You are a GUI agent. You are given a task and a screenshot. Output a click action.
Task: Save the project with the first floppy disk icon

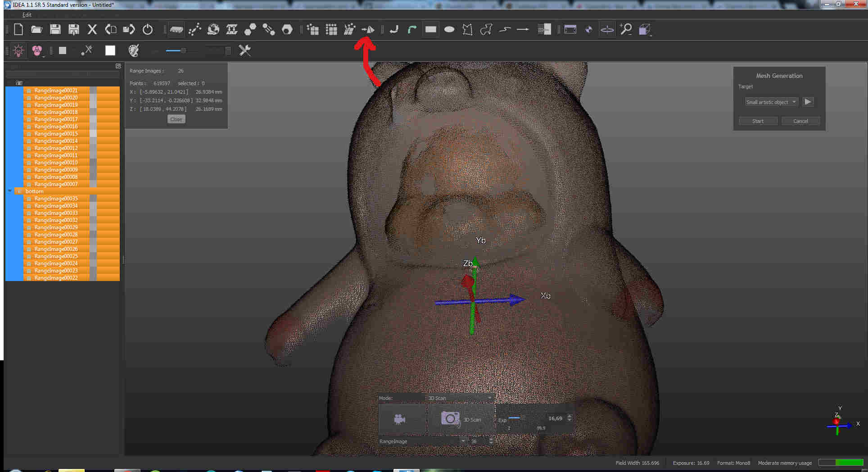pyautogui.click(x=55, y=30)
